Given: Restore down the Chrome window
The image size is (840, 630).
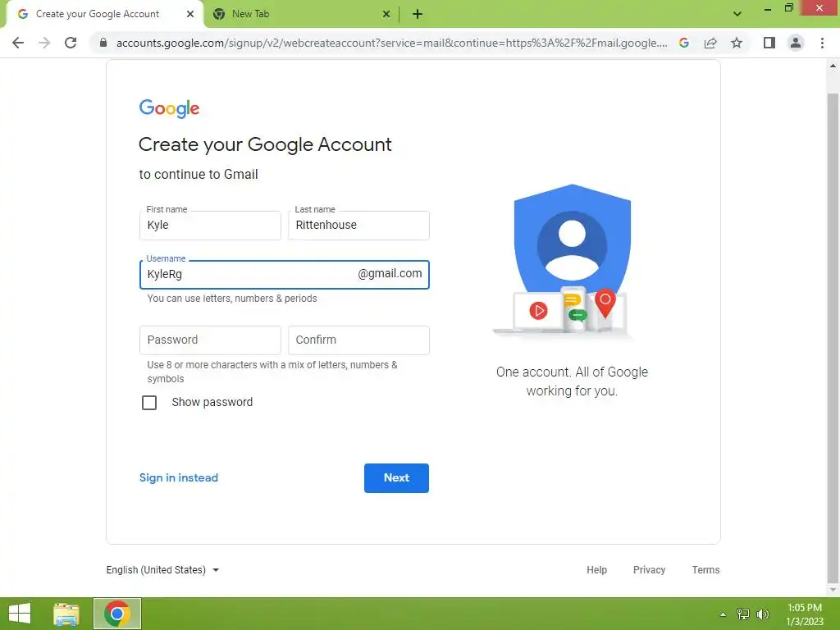Looking at the screenshot, I should click(788, 8).
